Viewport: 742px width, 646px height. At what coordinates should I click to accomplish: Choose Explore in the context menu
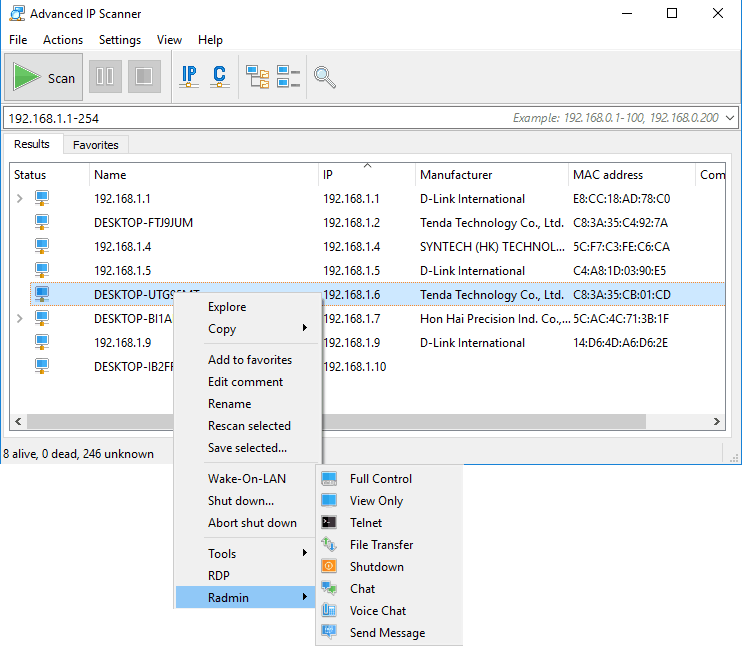tap(246, 307)
